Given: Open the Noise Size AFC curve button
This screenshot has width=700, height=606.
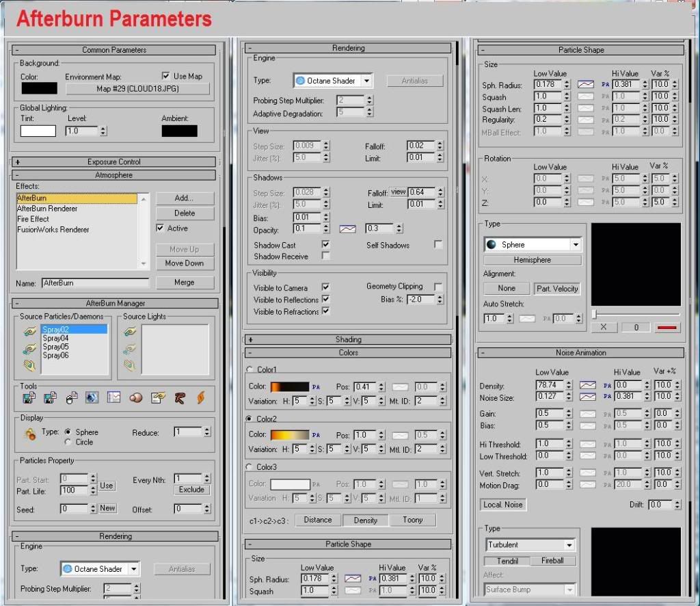Looking at the screenshot, I should (x=587, y=397).
